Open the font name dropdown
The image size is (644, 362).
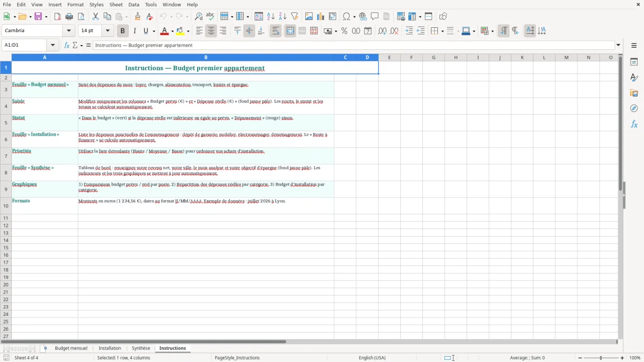click(x=69, y=31)
